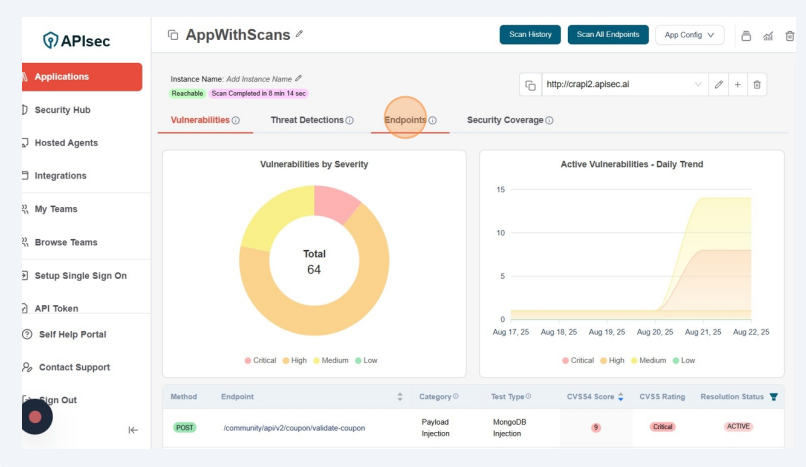Open Security Hub in sidebar
Screen dimensions: 806x467
tap(71, 110)
